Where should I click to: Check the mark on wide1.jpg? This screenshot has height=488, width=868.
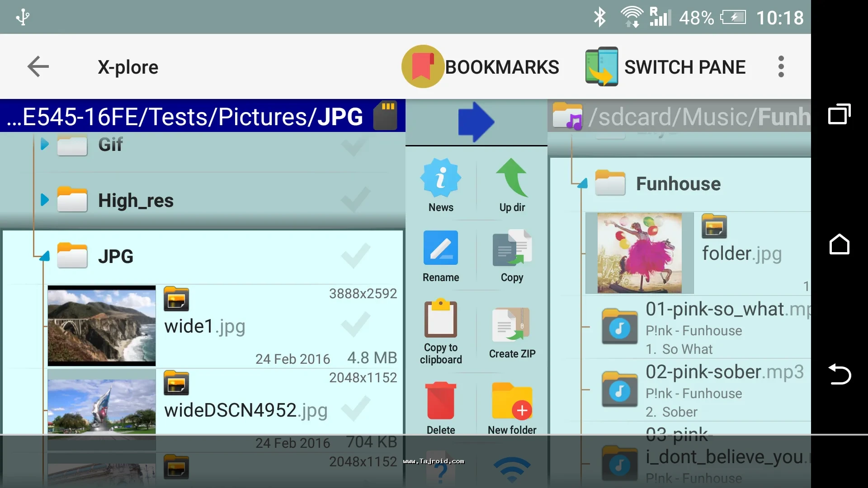point(356,324)
